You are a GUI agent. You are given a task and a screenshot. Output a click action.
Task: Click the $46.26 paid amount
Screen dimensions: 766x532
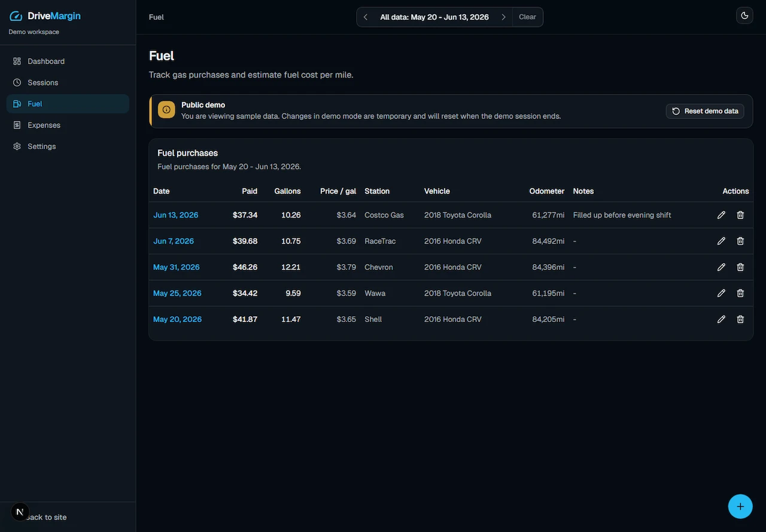pos(245,267)
